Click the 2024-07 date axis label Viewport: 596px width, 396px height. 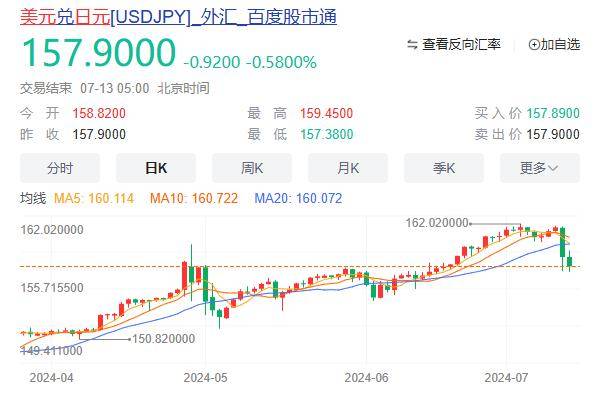[506, 377]
